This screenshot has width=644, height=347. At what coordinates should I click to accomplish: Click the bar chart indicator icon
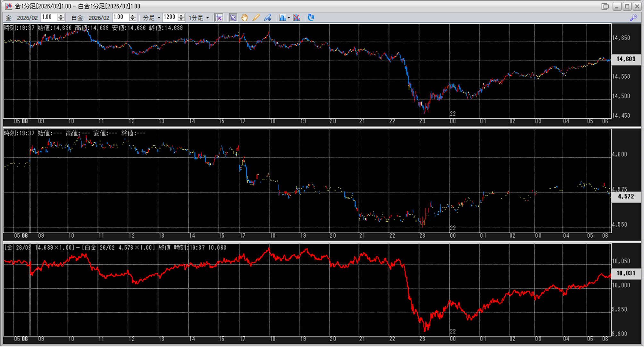(x=282, y=17)
